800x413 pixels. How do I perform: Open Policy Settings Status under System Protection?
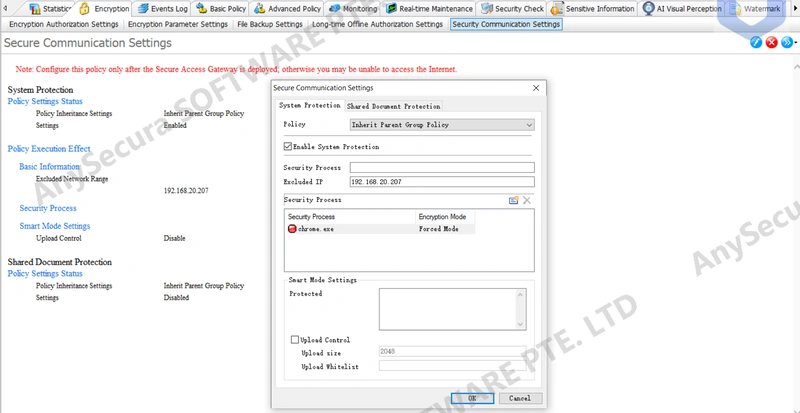(x=45, y=101)
